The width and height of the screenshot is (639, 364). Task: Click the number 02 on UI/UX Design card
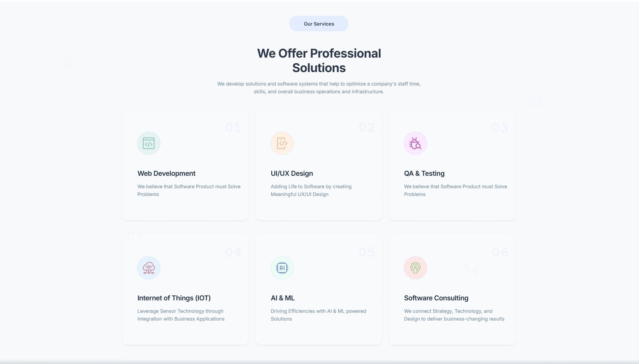pos(367,128)
